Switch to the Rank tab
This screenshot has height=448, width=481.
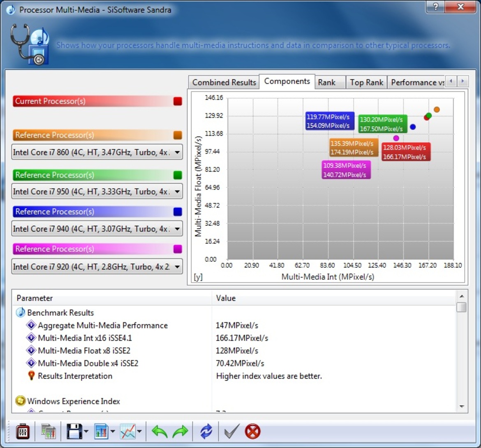330,82
